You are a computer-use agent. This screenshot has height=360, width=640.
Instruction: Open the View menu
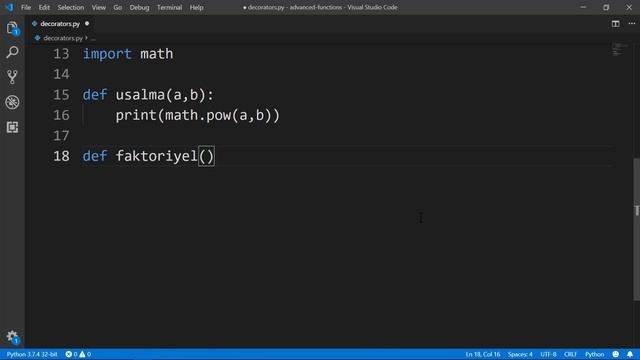click(98, 7)
